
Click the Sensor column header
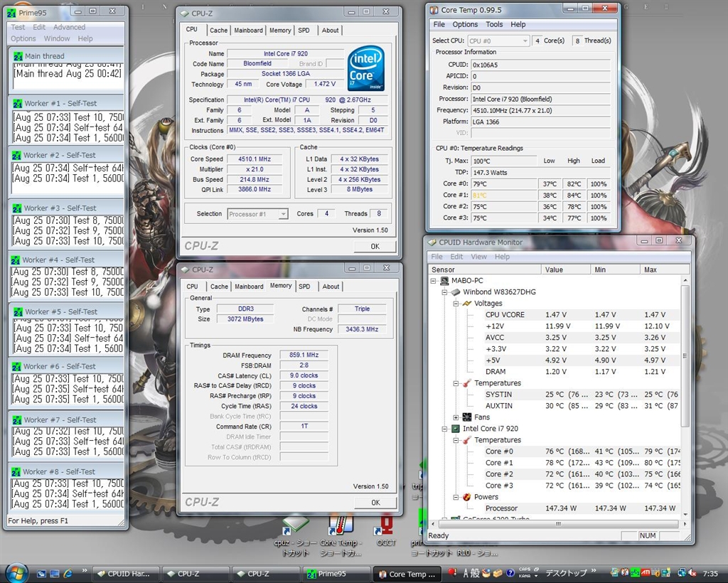[x=484, y=269]
